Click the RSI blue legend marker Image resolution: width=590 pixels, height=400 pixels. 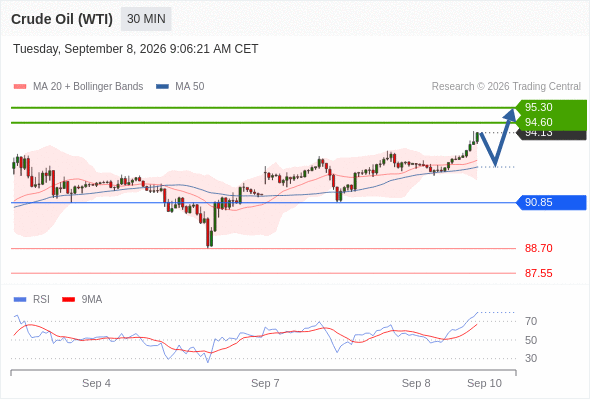point(20,300)
